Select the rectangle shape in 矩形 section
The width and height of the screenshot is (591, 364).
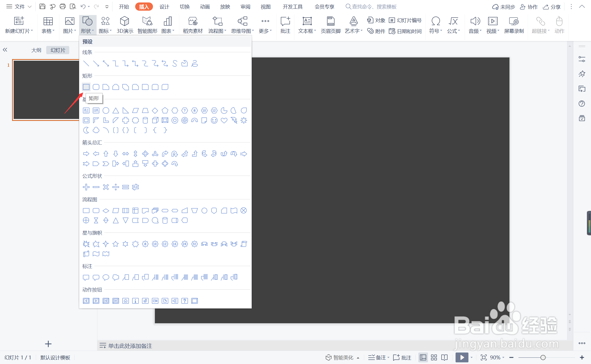click(x=86, y=87)
